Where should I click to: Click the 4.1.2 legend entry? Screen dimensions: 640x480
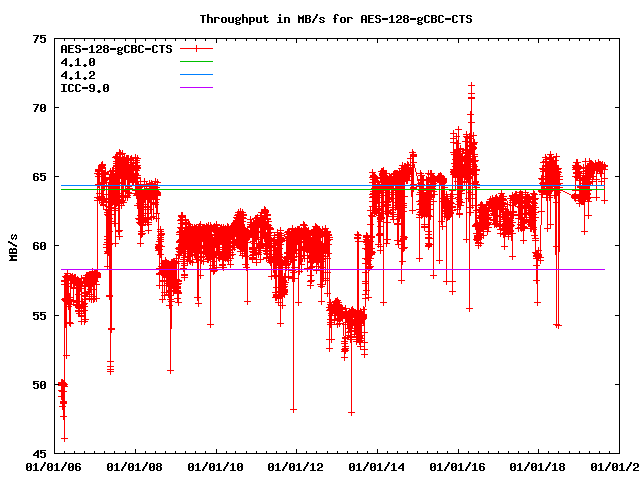point(78,75)
